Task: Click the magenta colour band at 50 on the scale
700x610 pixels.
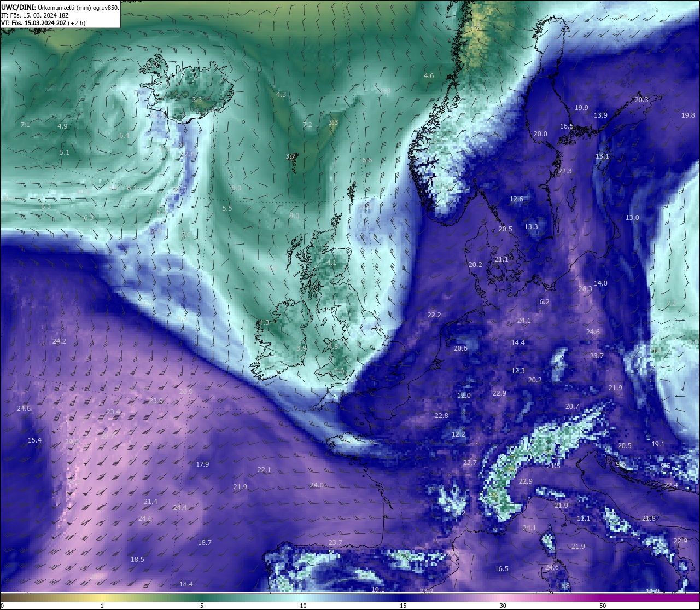Action: point(603,598)
